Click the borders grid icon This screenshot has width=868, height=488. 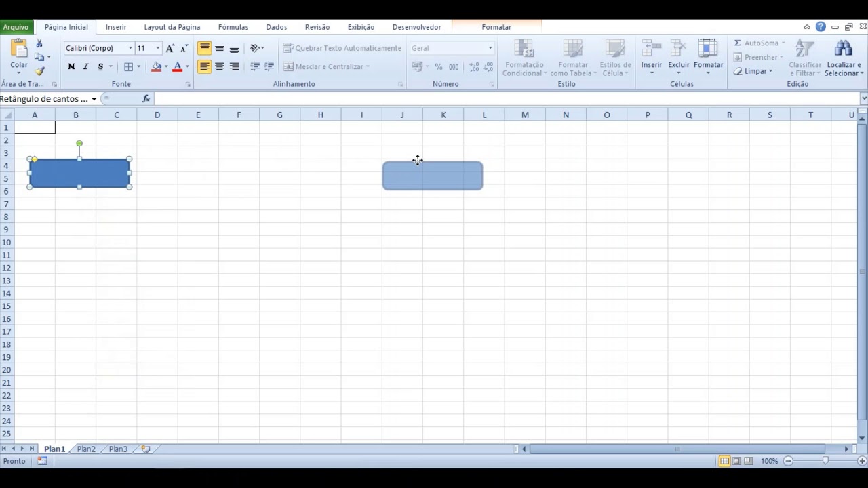pyautogui.click(x=128, y=66)
